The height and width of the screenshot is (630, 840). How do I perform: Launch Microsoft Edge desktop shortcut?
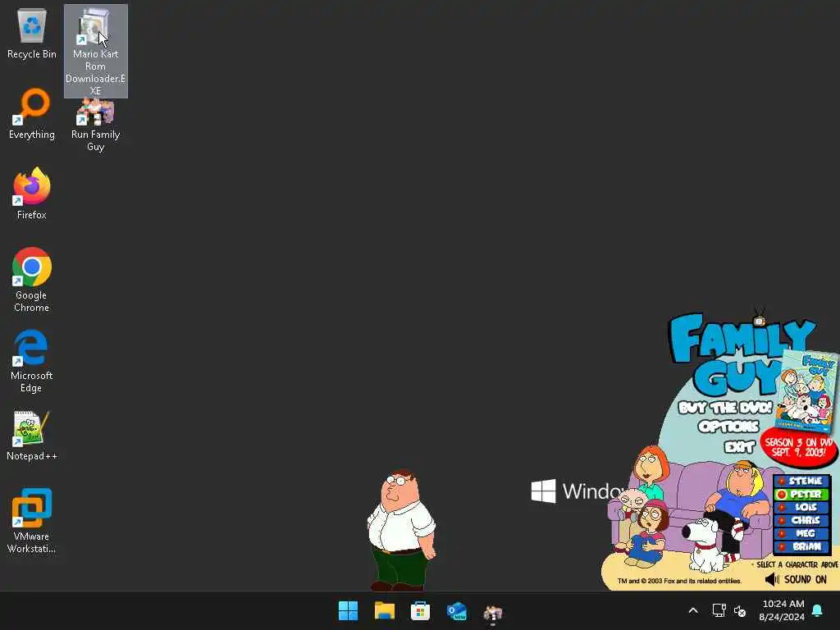tap(32, 361)
